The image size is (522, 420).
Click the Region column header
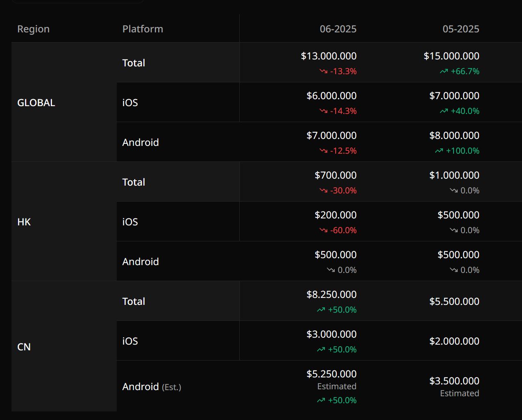coord(33,29)
